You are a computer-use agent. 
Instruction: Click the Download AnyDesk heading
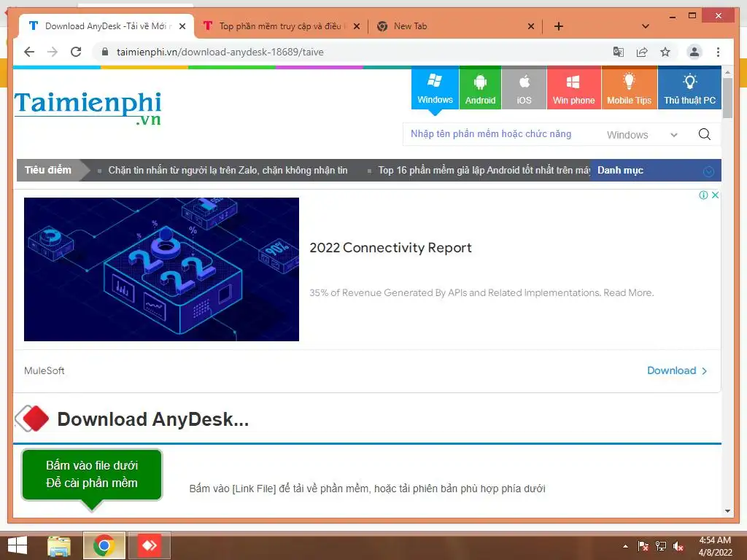point(153,419)
